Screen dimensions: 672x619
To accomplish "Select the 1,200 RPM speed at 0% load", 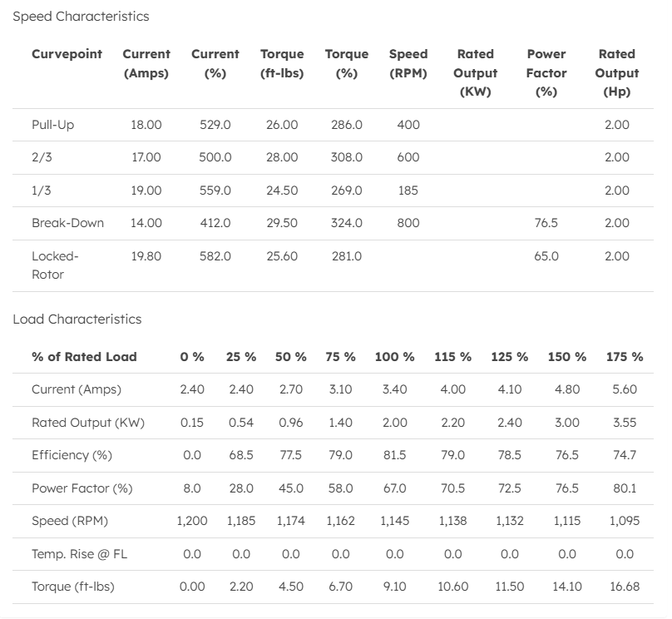I will tap(192, 521).
